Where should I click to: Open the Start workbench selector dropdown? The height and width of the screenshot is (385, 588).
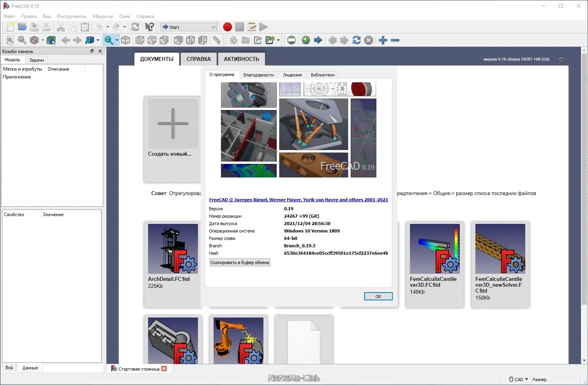(x=189, y=27)
